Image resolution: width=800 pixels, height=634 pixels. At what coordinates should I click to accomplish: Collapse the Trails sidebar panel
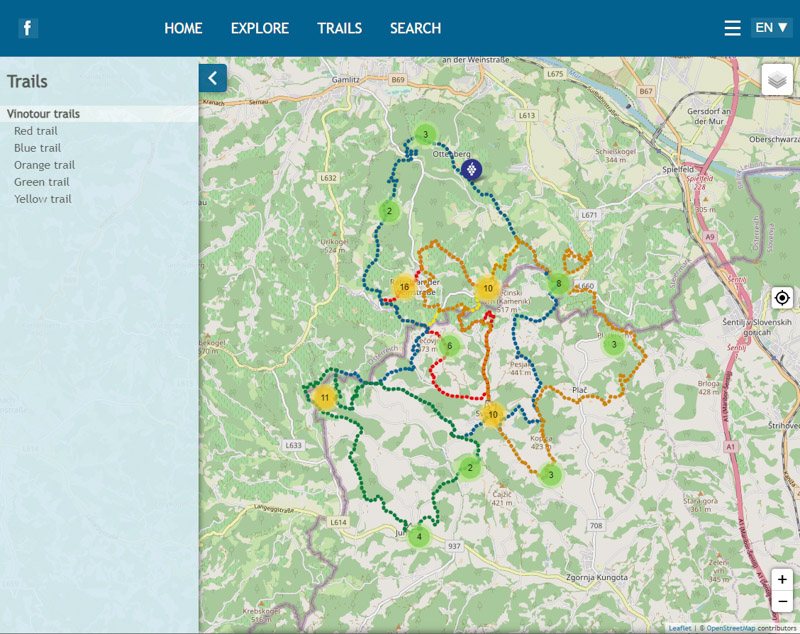pyautogui.click(x=213, y=78)
